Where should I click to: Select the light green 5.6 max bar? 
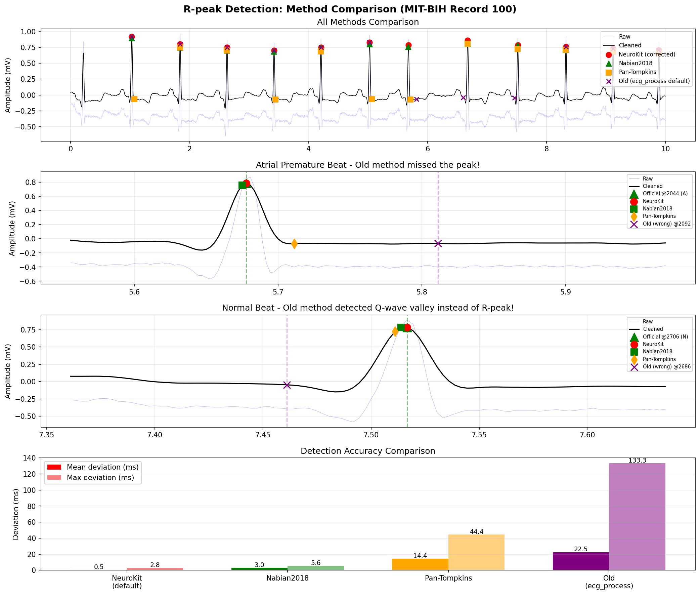coord(315,568)
